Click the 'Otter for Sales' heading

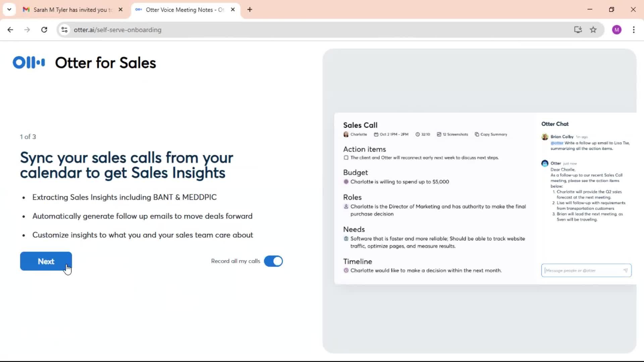click(105, 63)
